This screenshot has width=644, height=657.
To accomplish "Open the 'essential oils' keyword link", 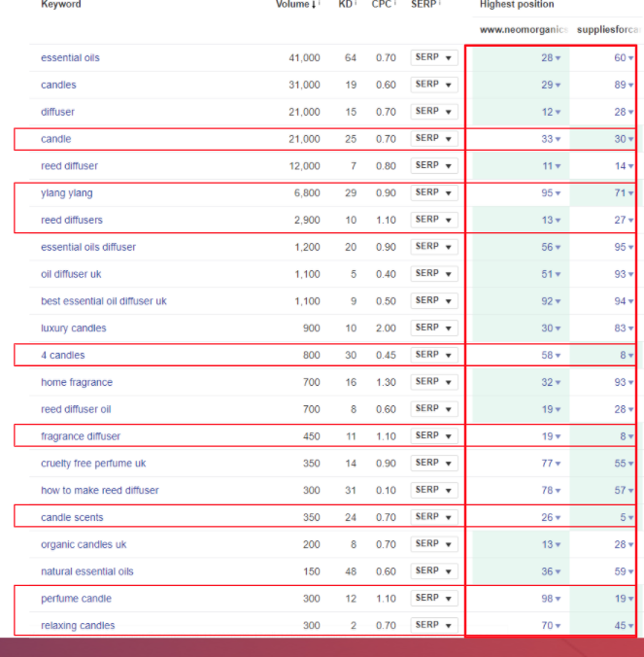I will click(70, 57).
